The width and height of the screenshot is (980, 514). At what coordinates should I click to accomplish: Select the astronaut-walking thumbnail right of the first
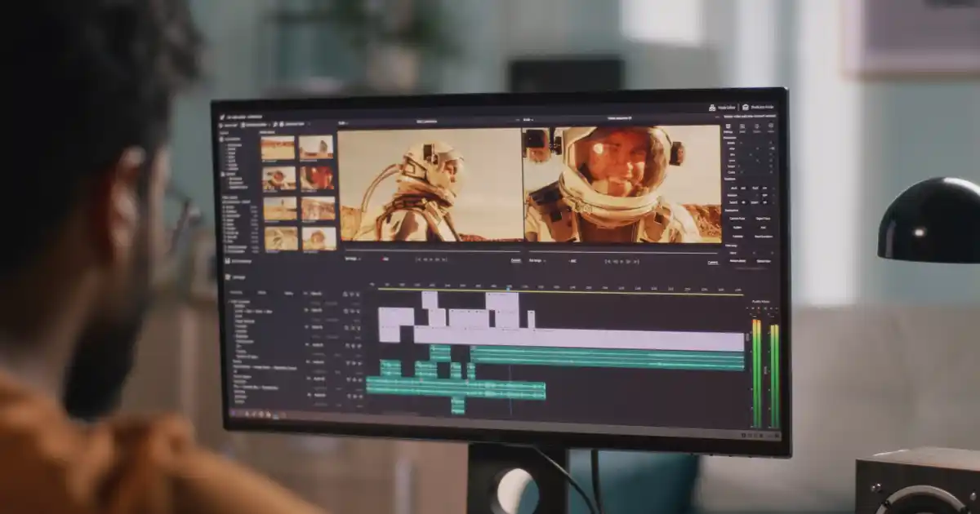[x=316, y=148]
